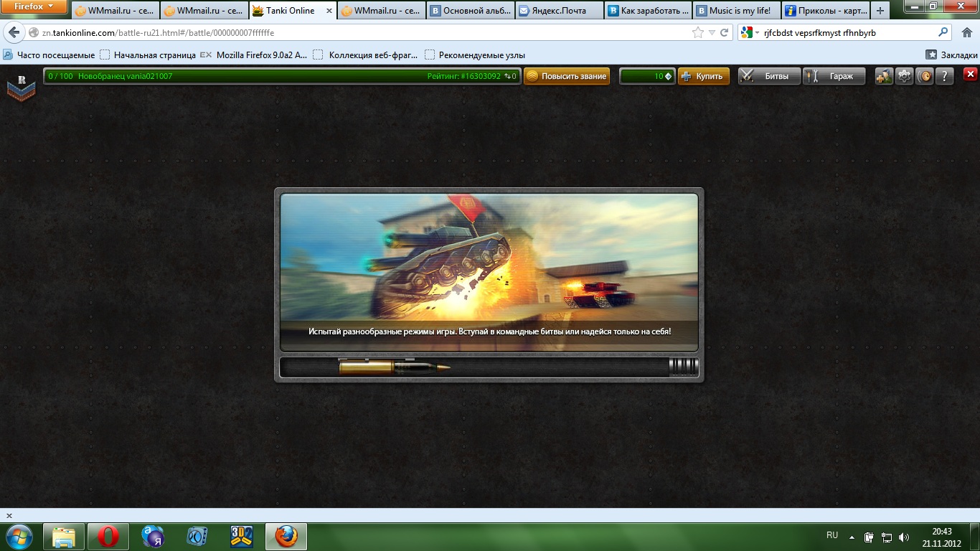Open the Битвы (Battles) section

pos(768,76)
